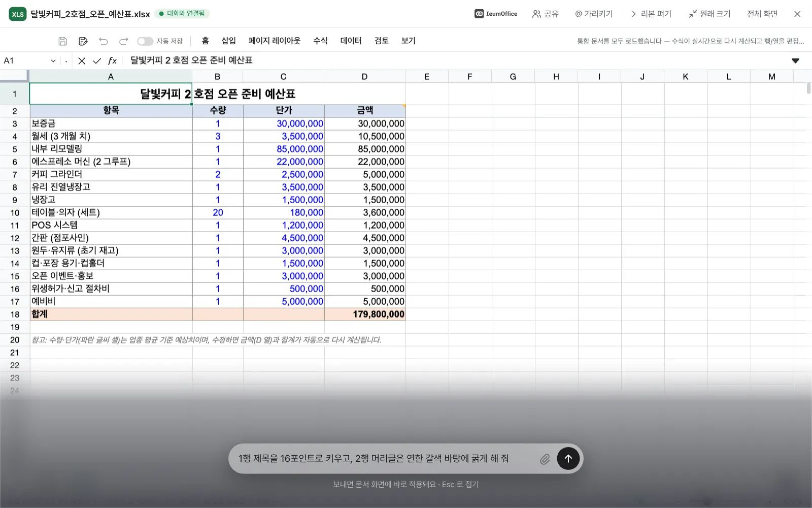Expand the ribbon with 리본 펴기

click(x=651, y=14)
